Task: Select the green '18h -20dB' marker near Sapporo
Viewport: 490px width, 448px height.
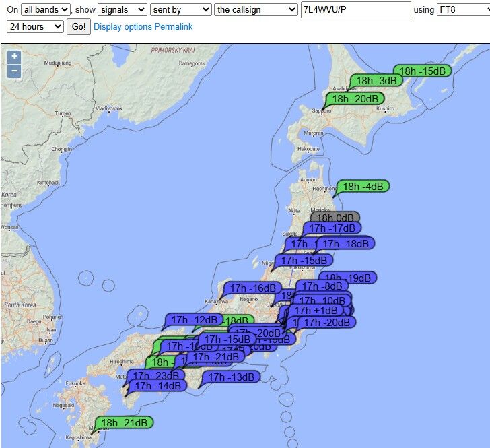Action: tap(355, 99)
